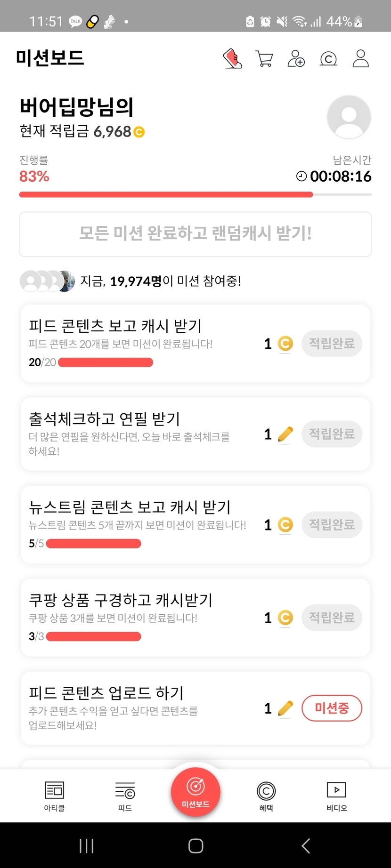Open the 혜택 benefits tab
Image resolution: width=391 pixels, height=868 pixels.
click(x=266, y=796)
